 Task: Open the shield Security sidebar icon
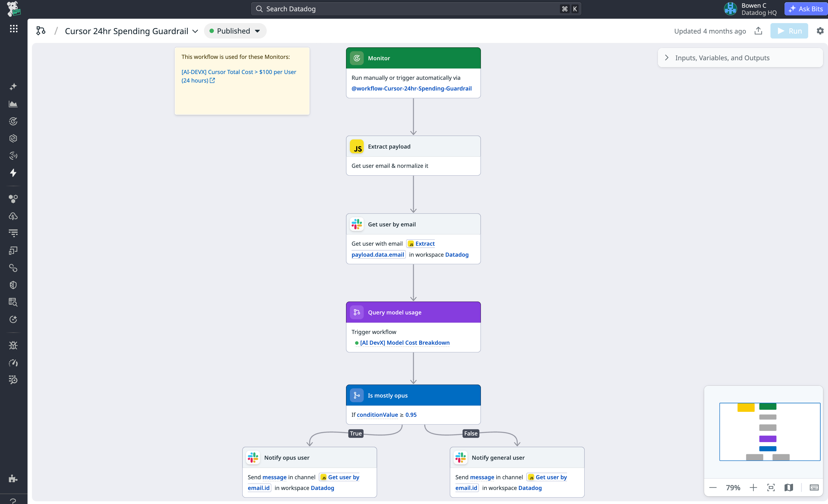[x=13, y=285]
